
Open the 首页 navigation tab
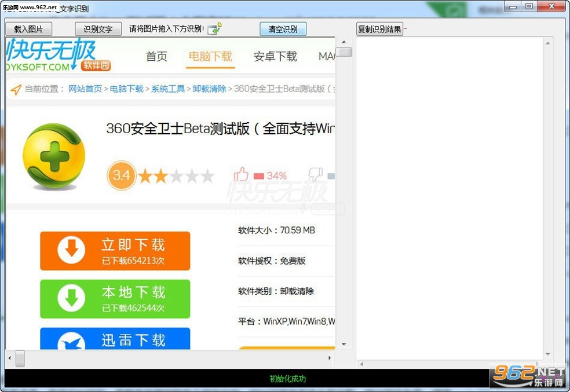click(x=156, y=56)
